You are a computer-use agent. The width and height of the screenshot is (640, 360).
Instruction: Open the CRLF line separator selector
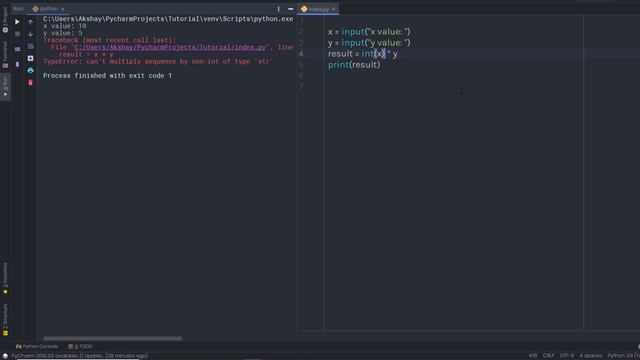click(x=548, y=356)
